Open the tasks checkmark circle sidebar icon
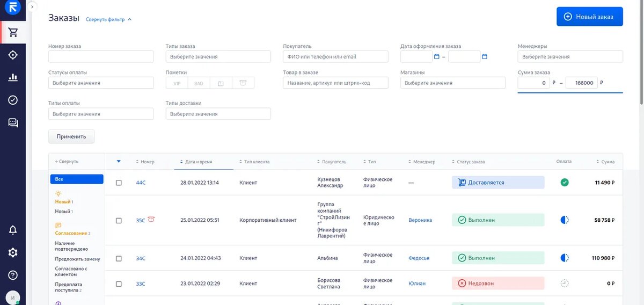 [x=13, y=100]
